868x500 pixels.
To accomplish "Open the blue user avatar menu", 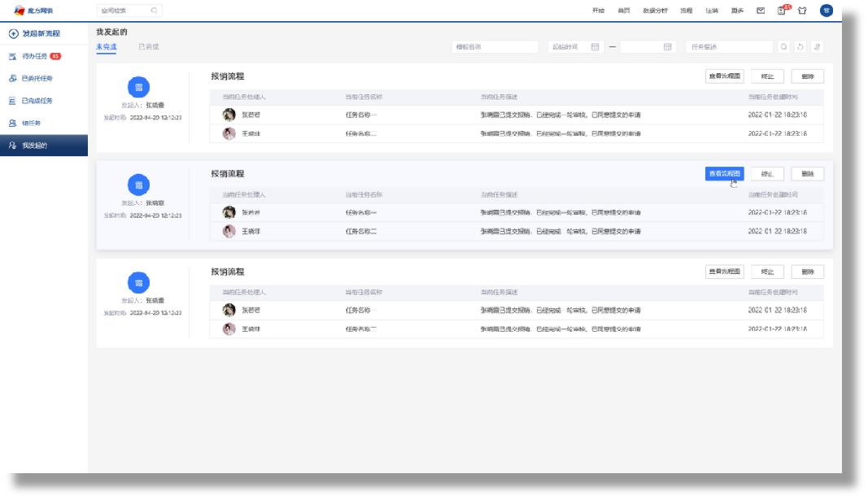I will (x=827, y=11).
